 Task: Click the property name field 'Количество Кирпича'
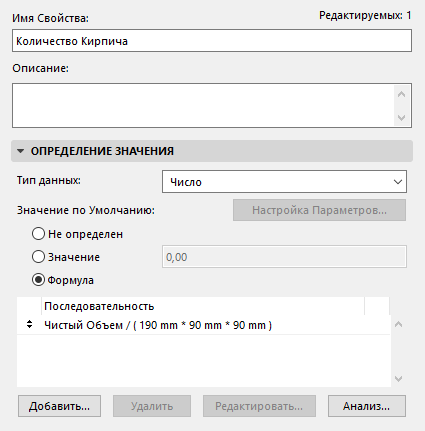pyautogui.click(x=212, y=41)
